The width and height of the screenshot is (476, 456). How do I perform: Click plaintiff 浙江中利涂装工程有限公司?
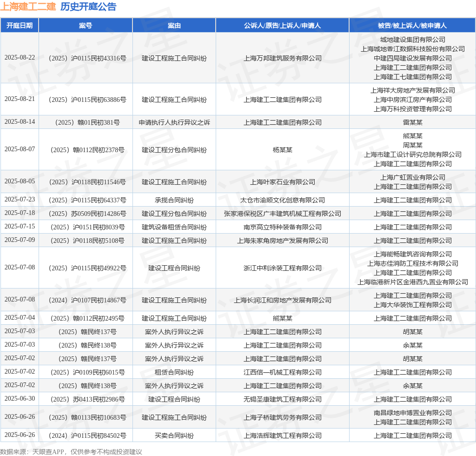click(x=282, y=268)
